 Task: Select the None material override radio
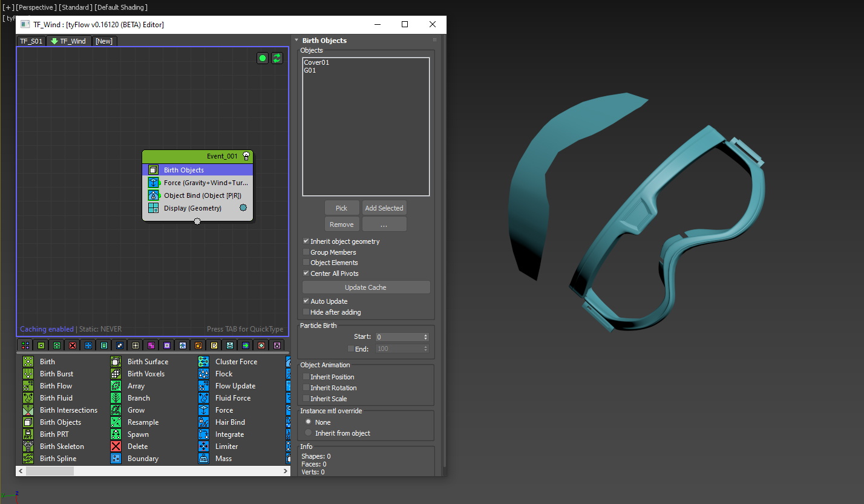pos(309,422)
